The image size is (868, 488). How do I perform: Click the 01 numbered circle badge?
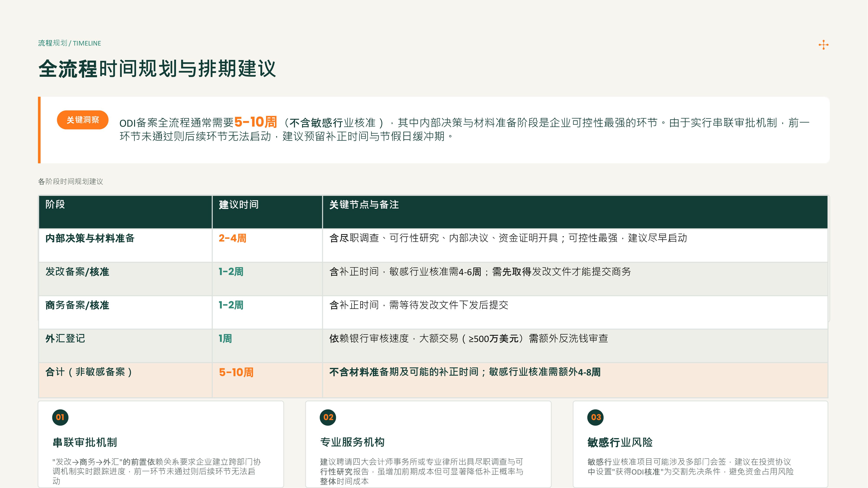tap(60, 417)
